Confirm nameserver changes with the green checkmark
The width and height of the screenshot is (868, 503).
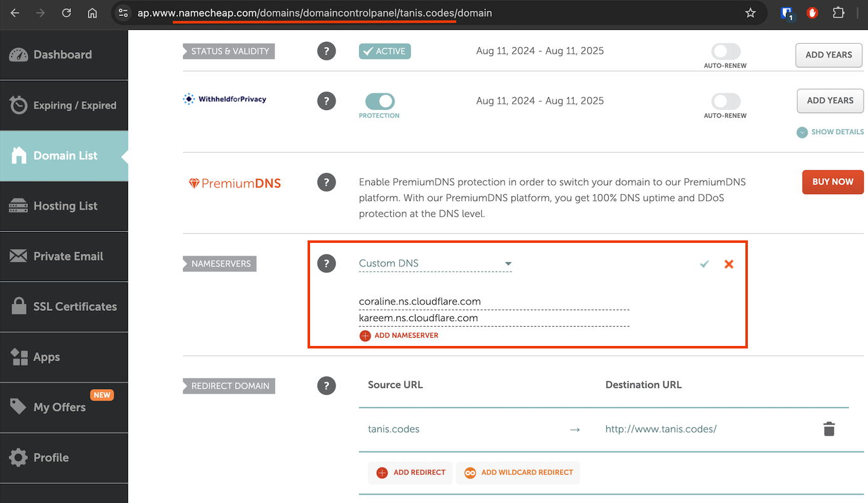click(x=704, y=263)
